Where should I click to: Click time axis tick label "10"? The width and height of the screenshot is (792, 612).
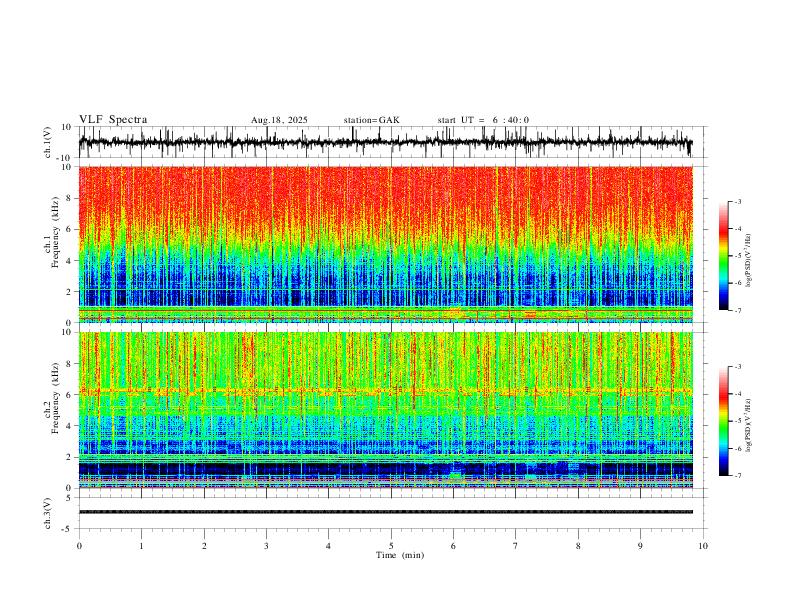(703, 546)
